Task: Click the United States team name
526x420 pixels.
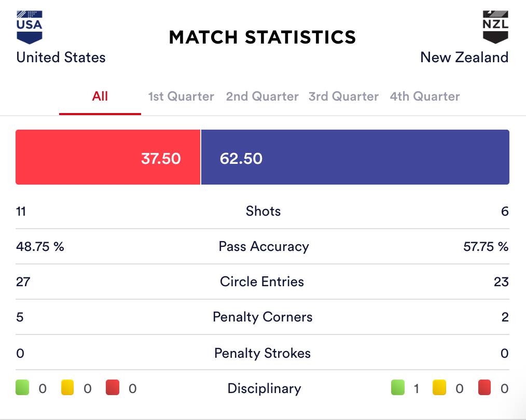Action: pos(61,57)
